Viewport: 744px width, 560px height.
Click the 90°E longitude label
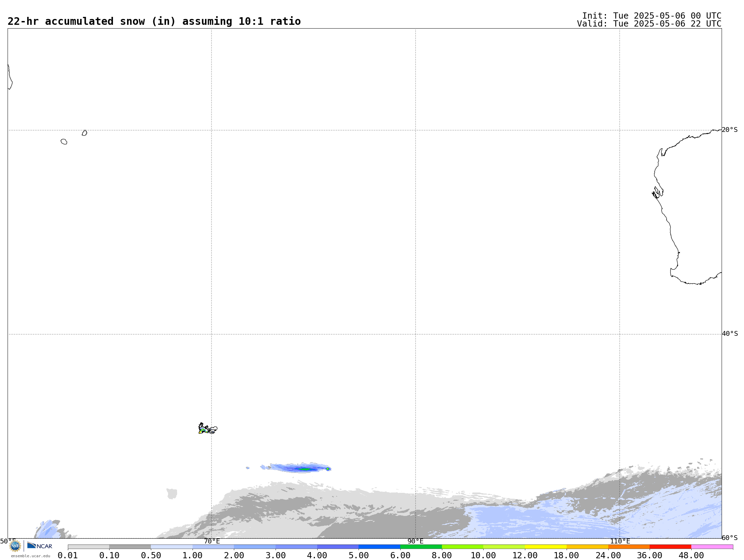tap(415, 541)
